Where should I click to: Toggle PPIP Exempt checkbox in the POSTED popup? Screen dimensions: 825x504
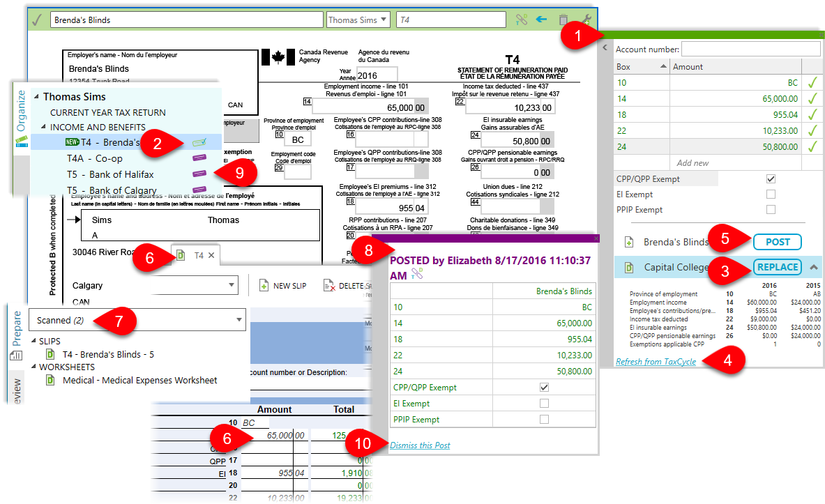click(544, 419)
